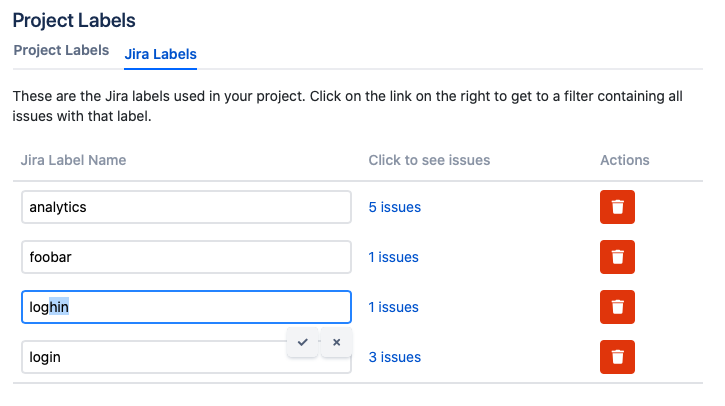Image resolution: width=725 pixels, height=406 pixels.
Task: Click the Project Labels page heading
Action: 74,20
